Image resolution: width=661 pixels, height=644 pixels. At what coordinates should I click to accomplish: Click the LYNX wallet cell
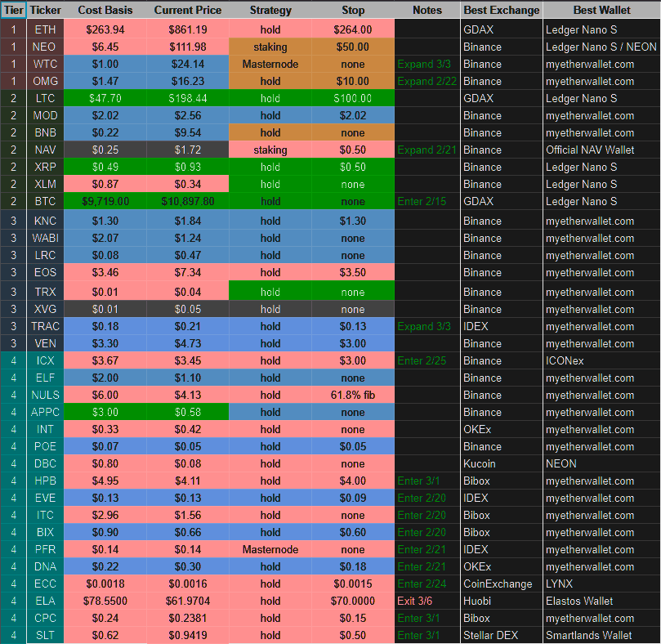click(602, 584)
